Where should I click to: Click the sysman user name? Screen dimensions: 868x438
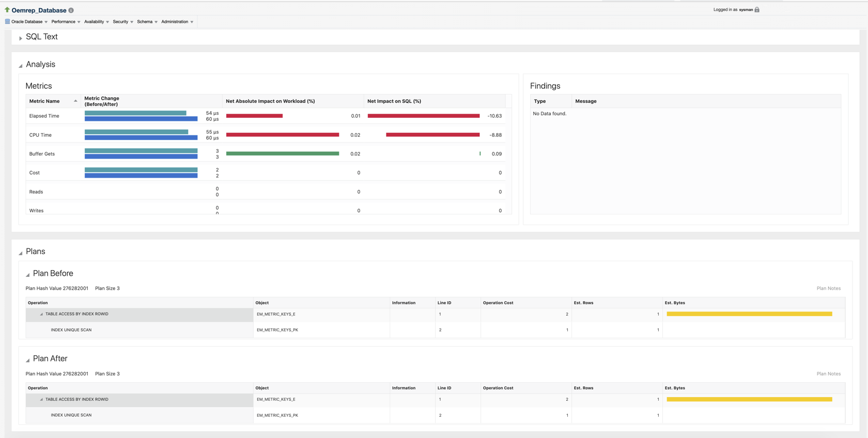coord(746,10)
